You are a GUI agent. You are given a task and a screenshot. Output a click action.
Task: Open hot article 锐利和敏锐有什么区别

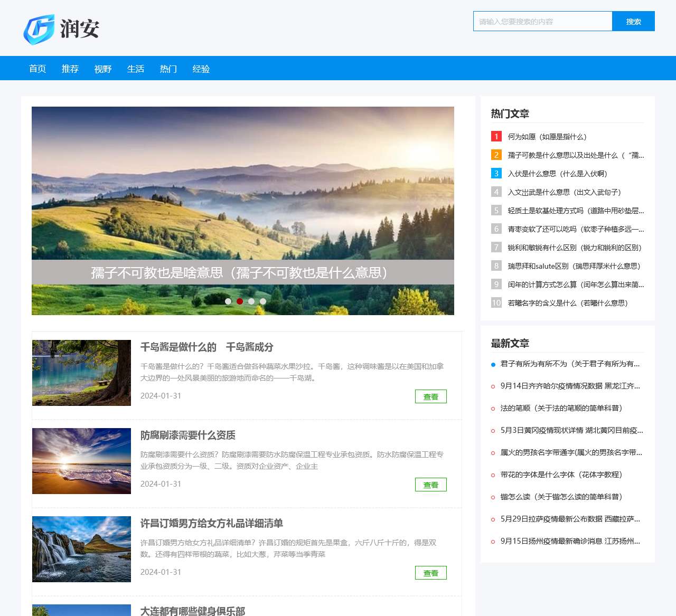point(575,248)
